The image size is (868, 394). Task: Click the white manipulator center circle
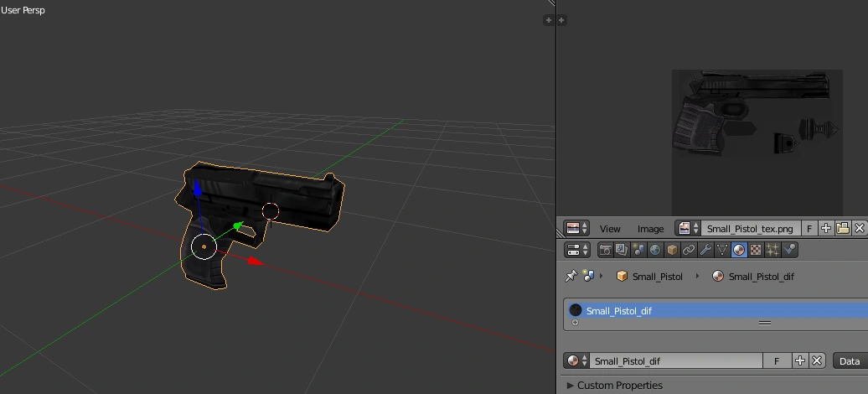(204, 246)
